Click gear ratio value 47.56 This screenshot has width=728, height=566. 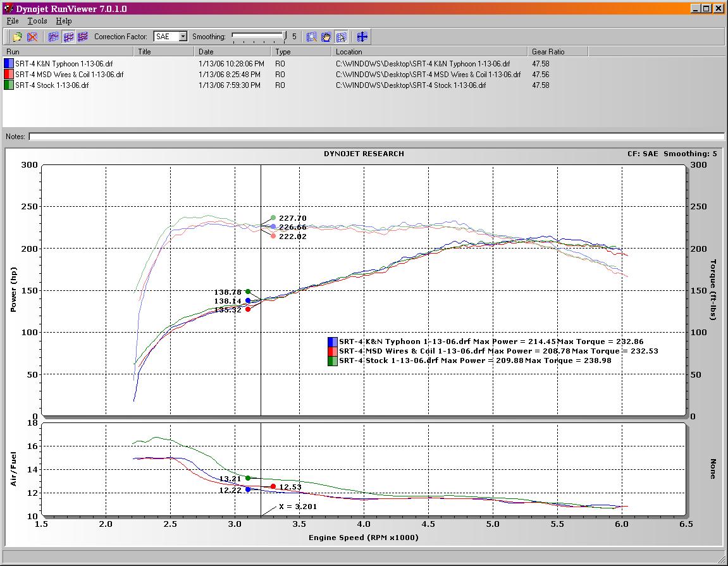tap(540, 74)
